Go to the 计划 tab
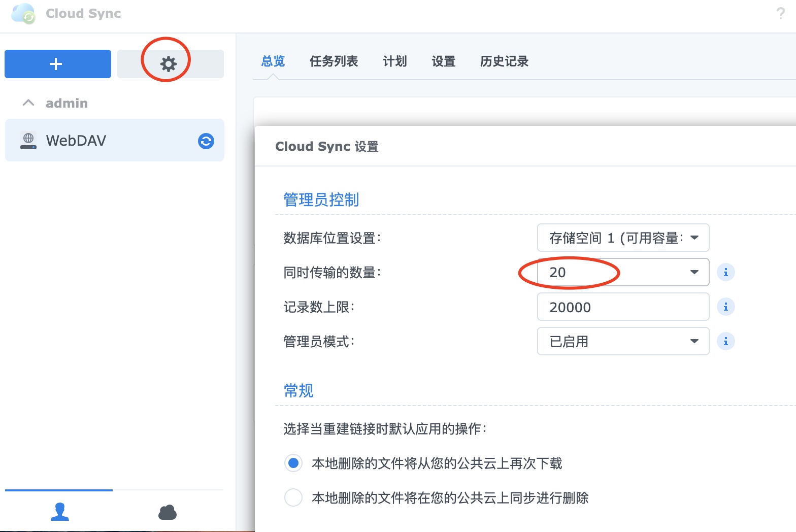 pyautogui.click(x=395, y=61)
